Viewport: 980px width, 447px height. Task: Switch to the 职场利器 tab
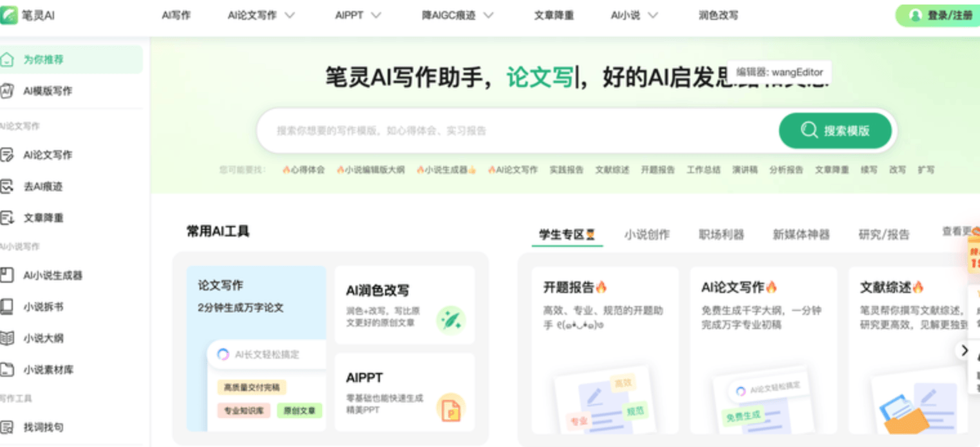tap(721, 234)
